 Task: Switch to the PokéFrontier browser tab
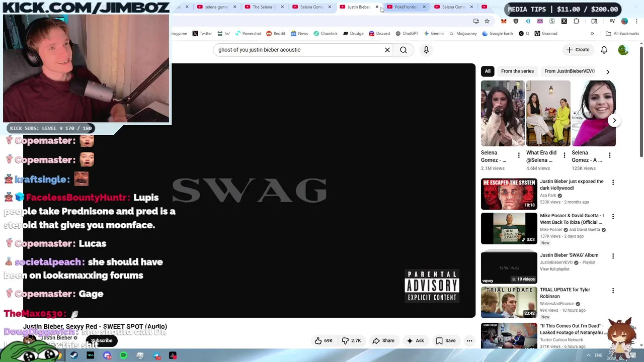[406, 7]
